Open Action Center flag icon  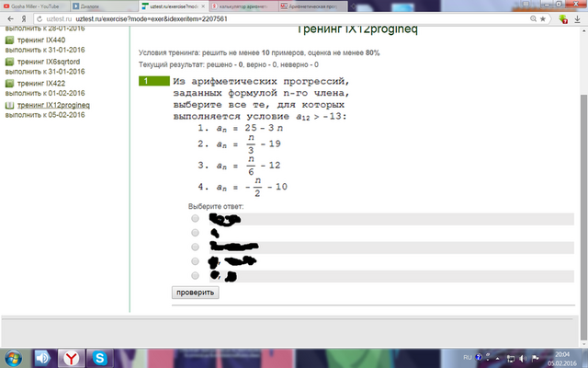(535, 358)
